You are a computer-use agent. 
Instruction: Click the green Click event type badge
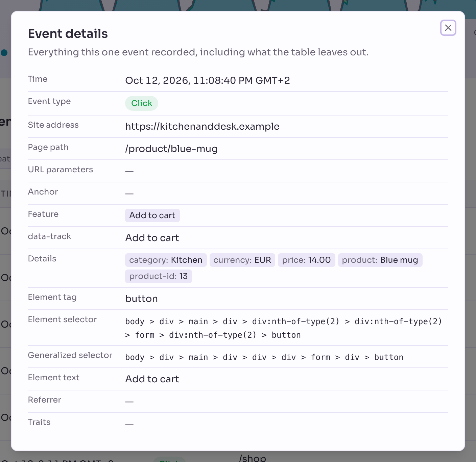coord(142,103)
